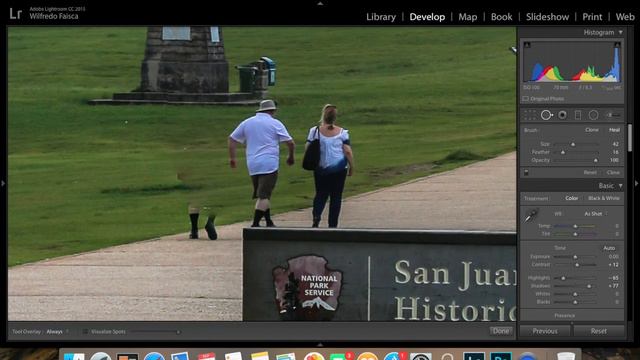Image resolution: width=640 pixels, height=360 pixels.
Task: Click the histogram graph
Action: 572,62
